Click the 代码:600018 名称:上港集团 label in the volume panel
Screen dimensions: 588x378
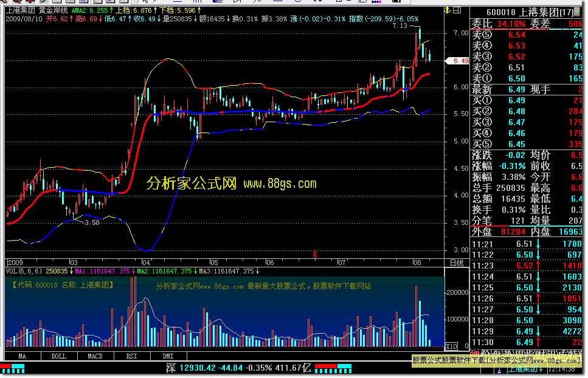click(x=62, y=285)
